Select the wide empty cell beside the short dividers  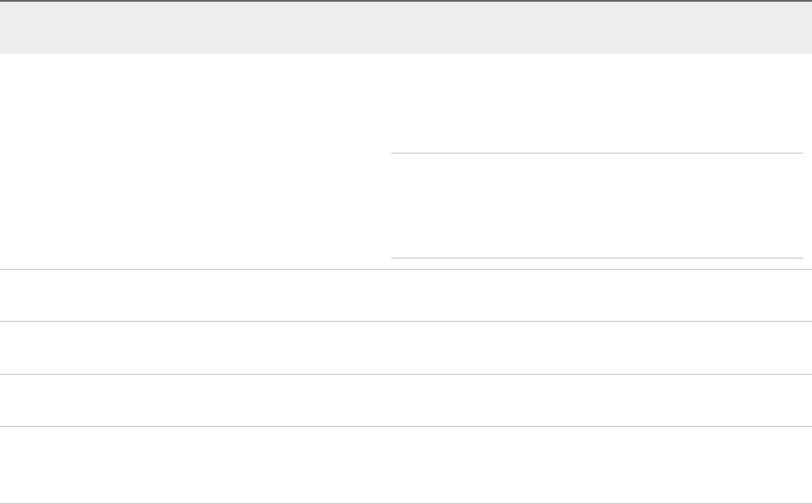195,161
